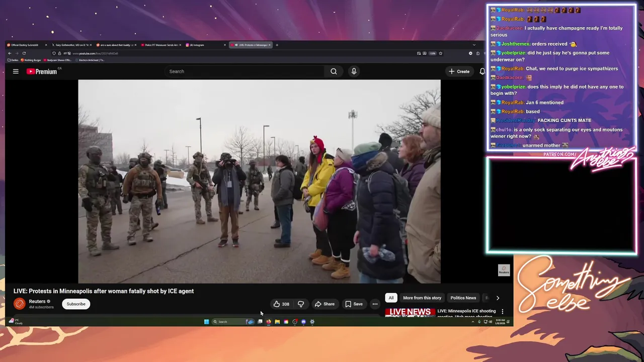Open File Explorer from the taskbar
Screen dimensions: 644x362
[x=277, y=322]
